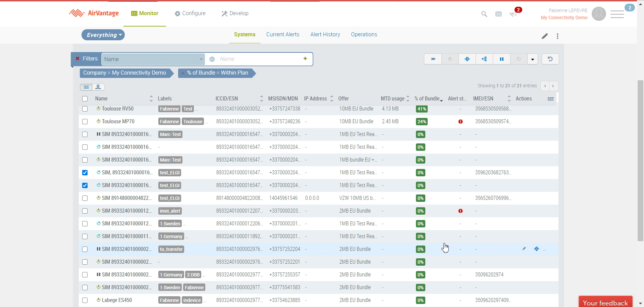644x307 pixels.
Task: Open the megaphone announcements icon
Action: (513, 14)
